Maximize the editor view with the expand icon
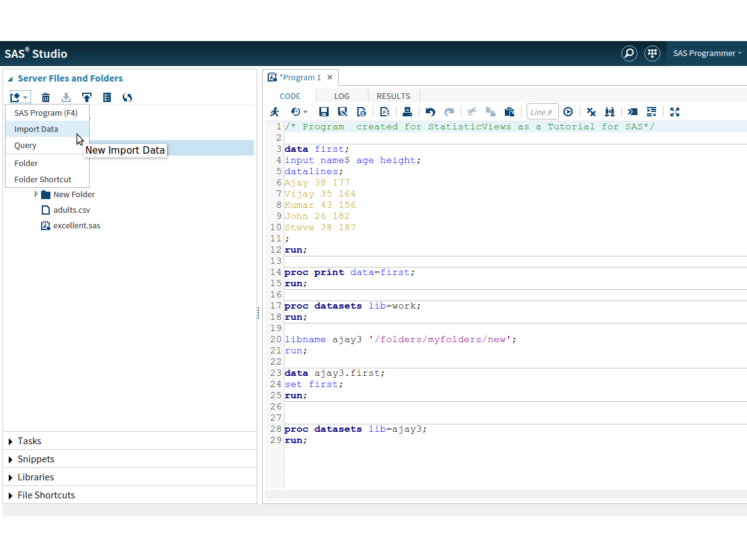The width and height of the screenshot is (747, 560). [675, 112]
